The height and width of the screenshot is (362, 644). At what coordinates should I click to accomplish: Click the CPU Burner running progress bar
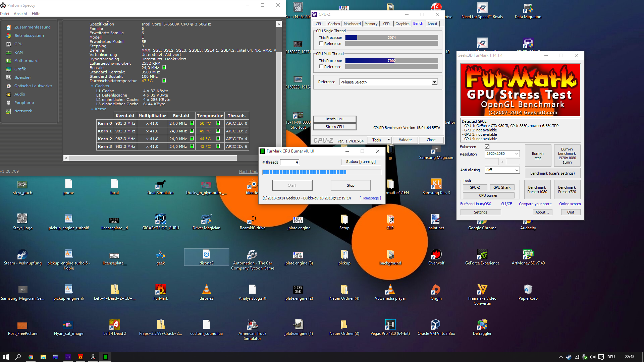[x=322, y=172]
